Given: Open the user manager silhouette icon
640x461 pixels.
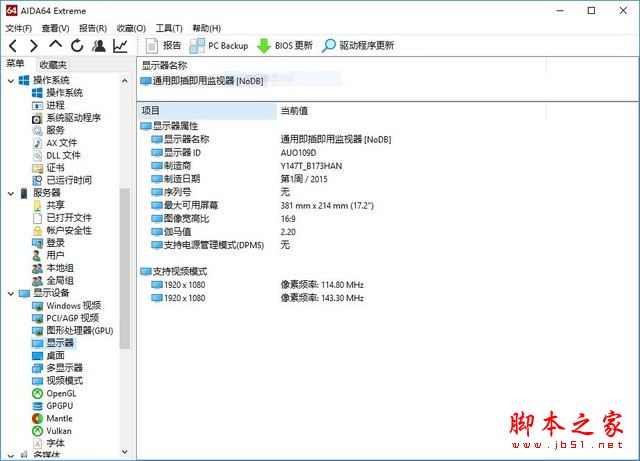Looking at the screenshot, I should point(99,46).
